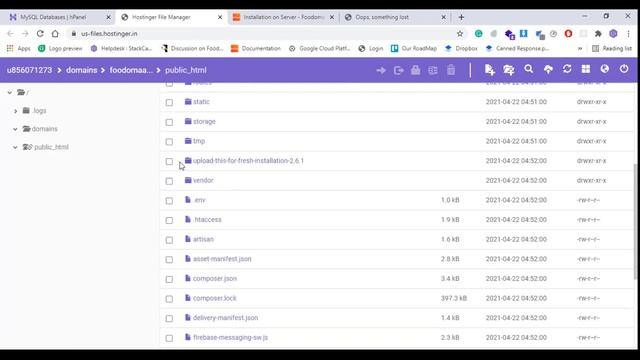Select checkbox for upload-this-for-fresh-installation folder

coord(169,161)
